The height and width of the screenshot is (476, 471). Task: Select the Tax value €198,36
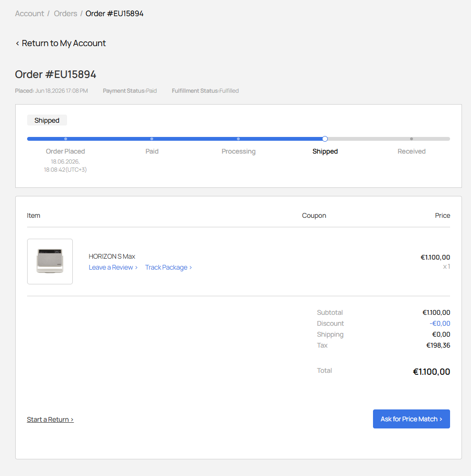(x=438, y=345)
